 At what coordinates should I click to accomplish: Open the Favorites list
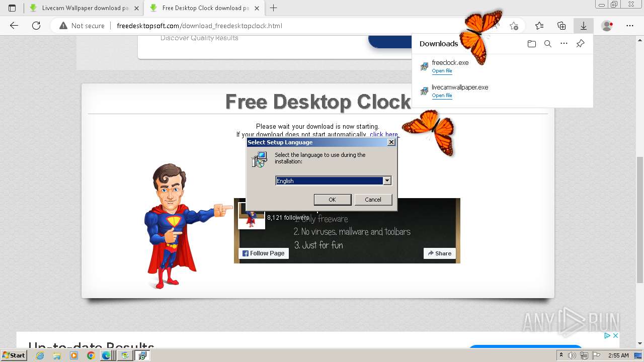click(x=539, y=26)
